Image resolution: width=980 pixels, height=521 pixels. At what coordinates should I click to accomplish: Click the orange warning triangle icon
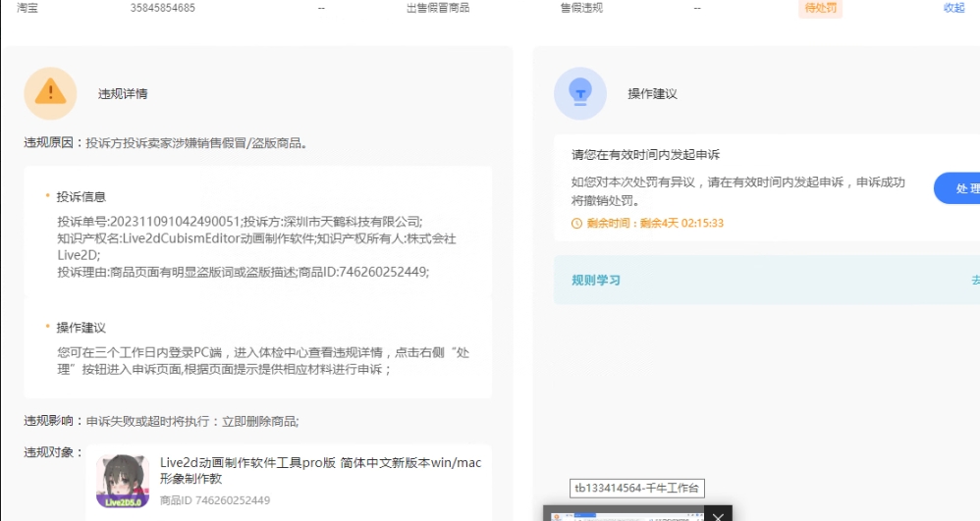point(50,93)
